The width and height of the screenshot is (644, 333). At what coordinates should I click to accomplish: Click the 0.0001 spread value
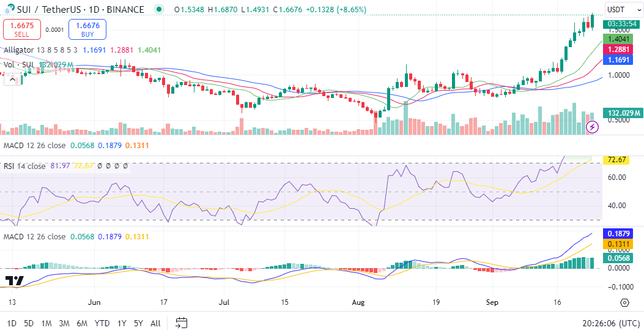(x=54, y=29)
